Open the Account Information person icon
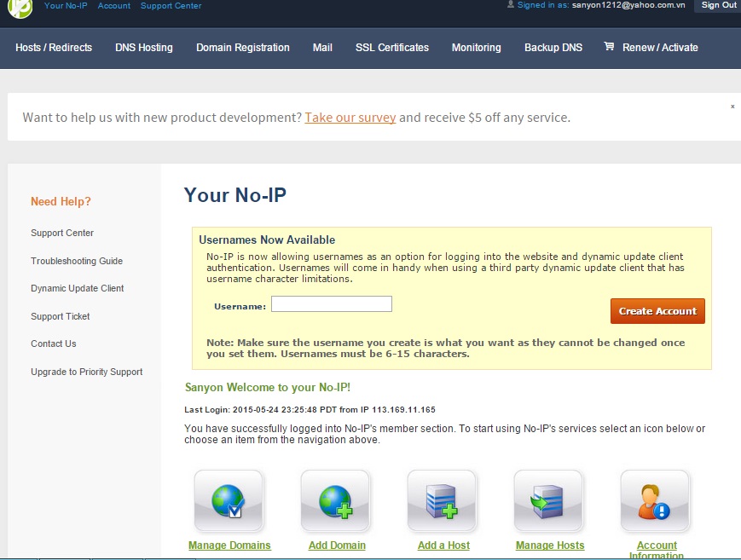 point(655,501)
